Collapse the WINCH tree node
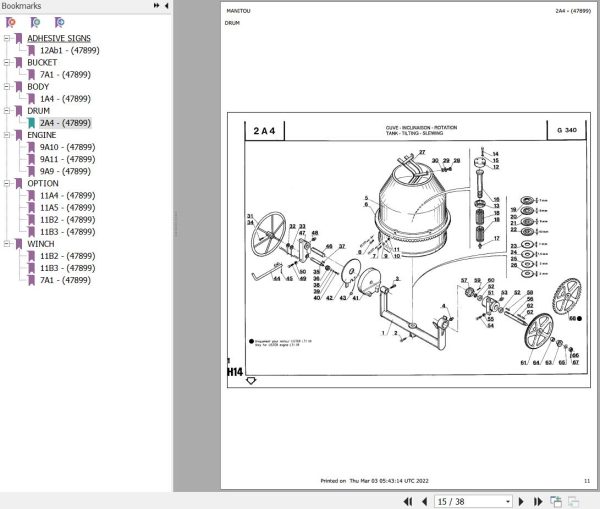 click(7, 244)
